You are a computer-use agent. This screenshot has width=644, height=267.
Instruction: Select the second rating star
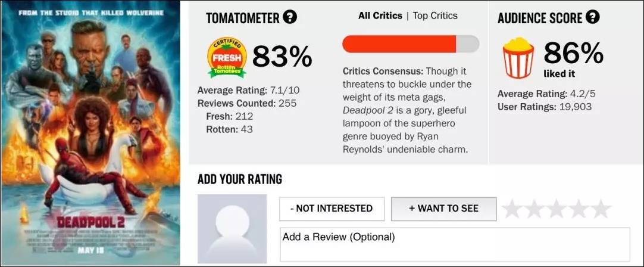tap(534, 209)
